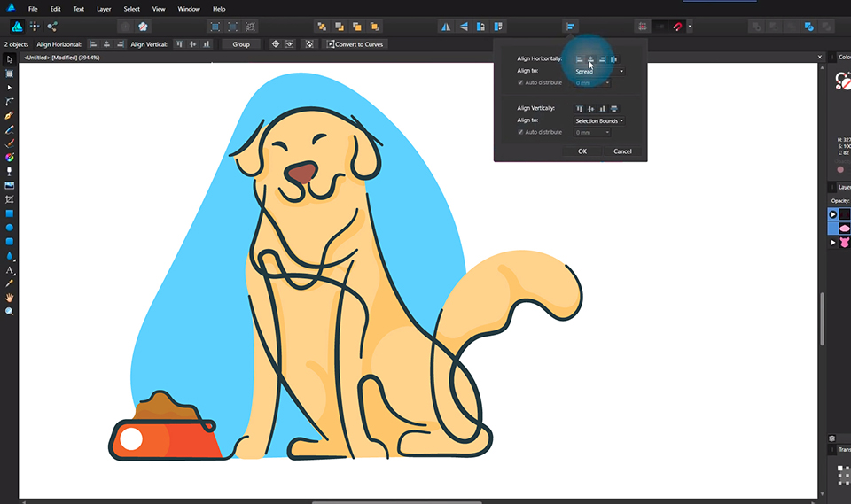This screenshot has height=504, width=851.
Task: Click the fill/stroke color selector in Colour panel
Action: pyautogui.click(x=842, y=81)
